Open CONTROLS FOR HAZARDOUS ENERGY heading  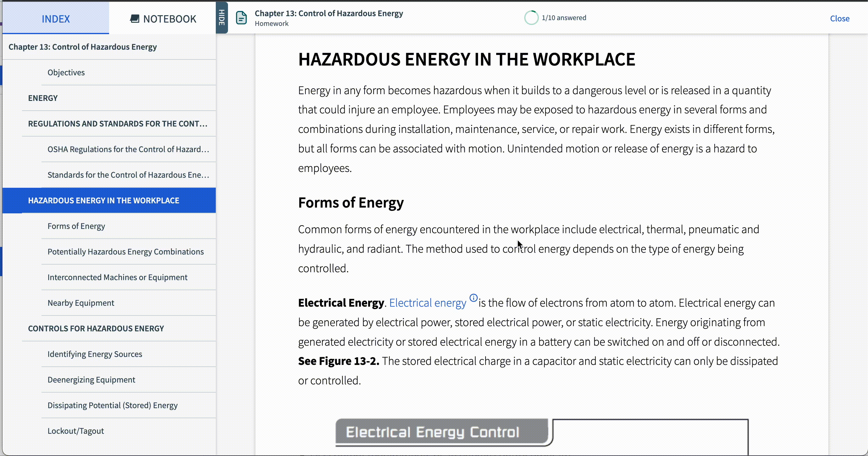tap(96, 328)
